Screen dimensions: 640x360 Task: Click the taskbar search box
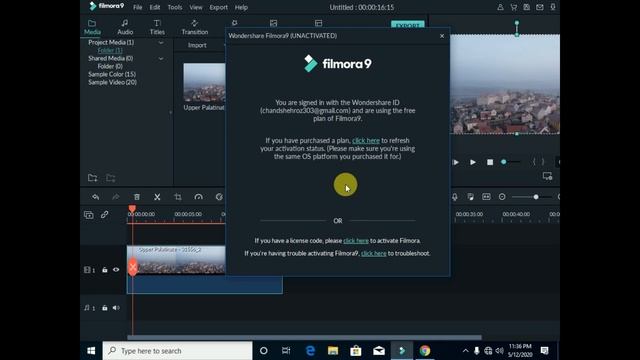178,351
